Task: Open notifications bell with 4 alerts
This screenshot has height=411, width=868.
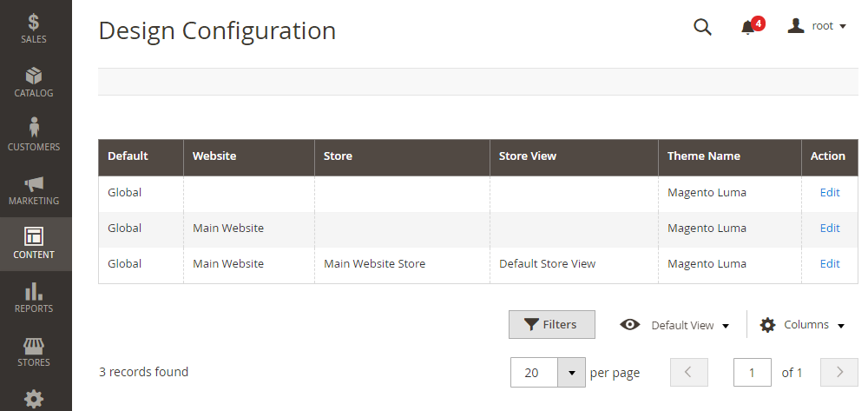Action: pyautogui.click(x=753, y=26)
